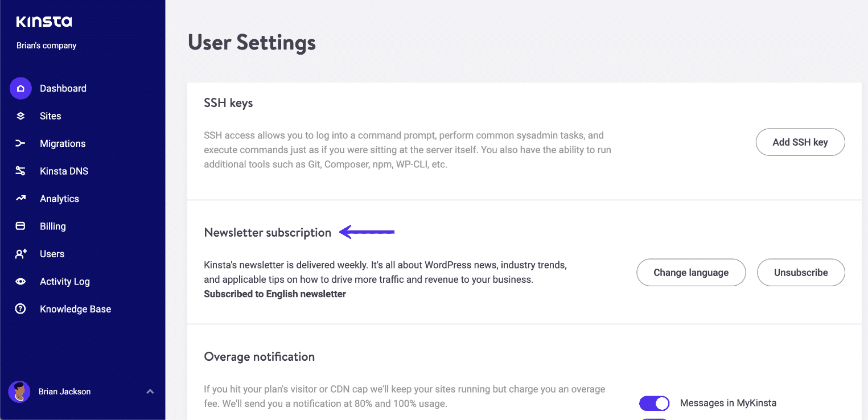
Task: Click the Change language button
Action: point(691,273)
